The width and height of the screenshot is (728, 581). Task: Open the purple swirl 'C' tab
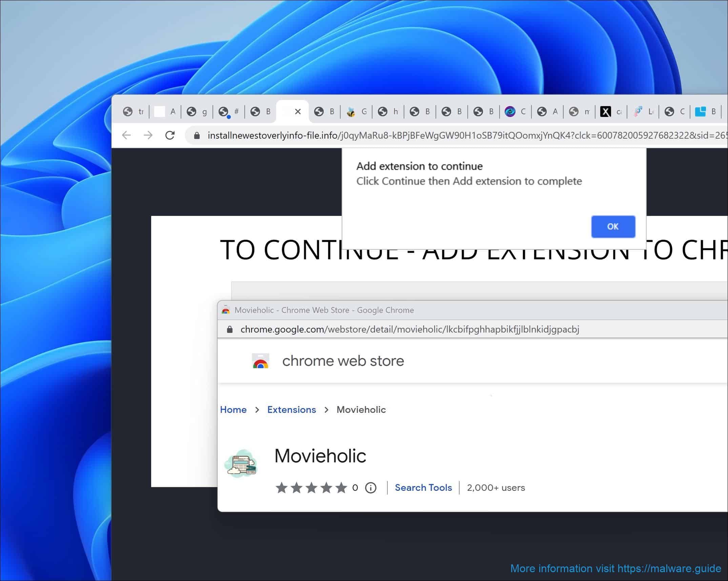516,112
